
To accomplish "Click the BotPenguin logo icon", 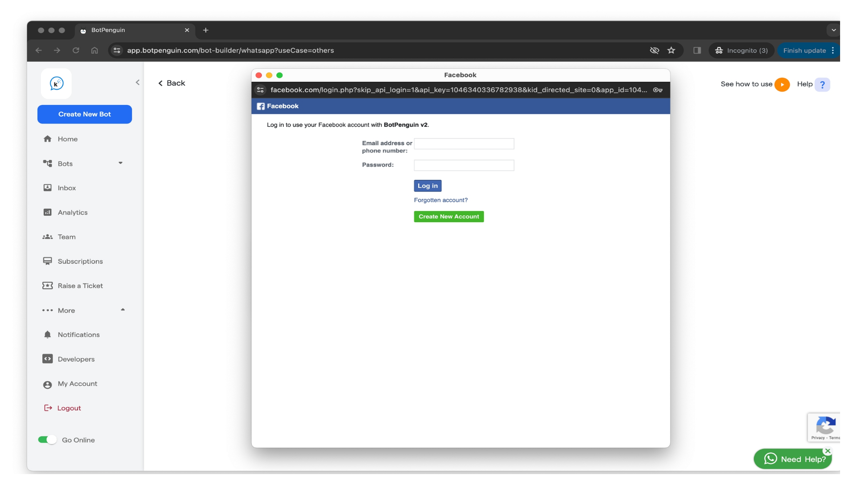I will point(56,84).
